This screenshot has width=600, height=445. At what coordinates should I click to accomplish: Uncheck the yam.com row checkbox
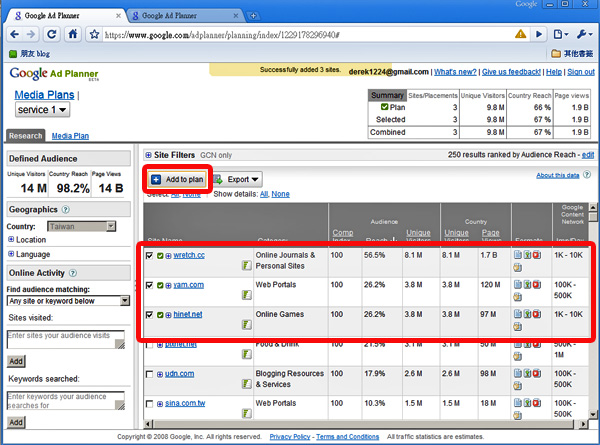[150, 285]
